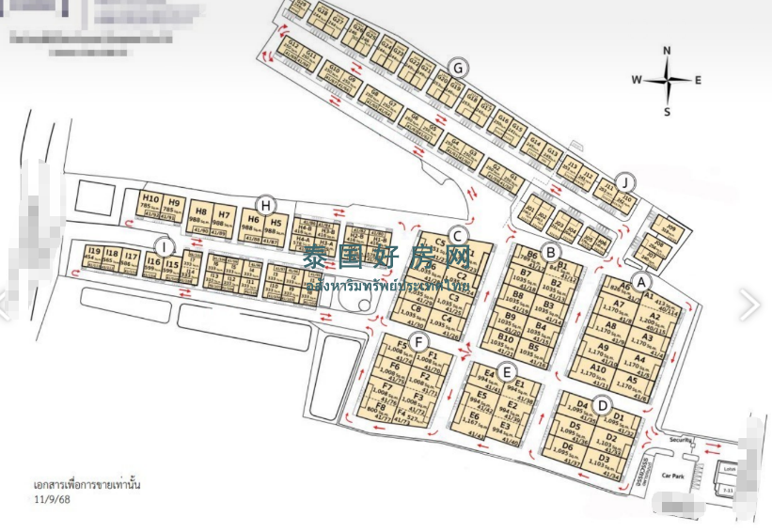The image size is (772, 532).
Task: Select the circled zone I marker
Action: [x=165, y=247]
